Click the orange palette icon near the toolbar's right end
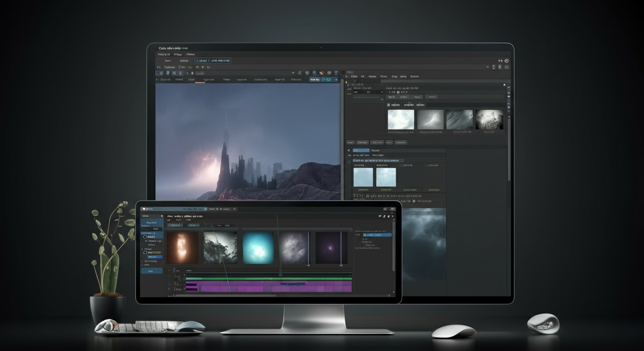 (x=321, y=73)
